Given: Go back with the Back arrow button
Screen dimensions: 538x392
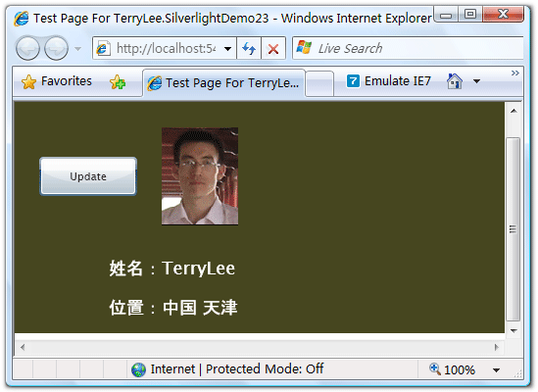Looking at the screenshot, I should coord(27,48).
